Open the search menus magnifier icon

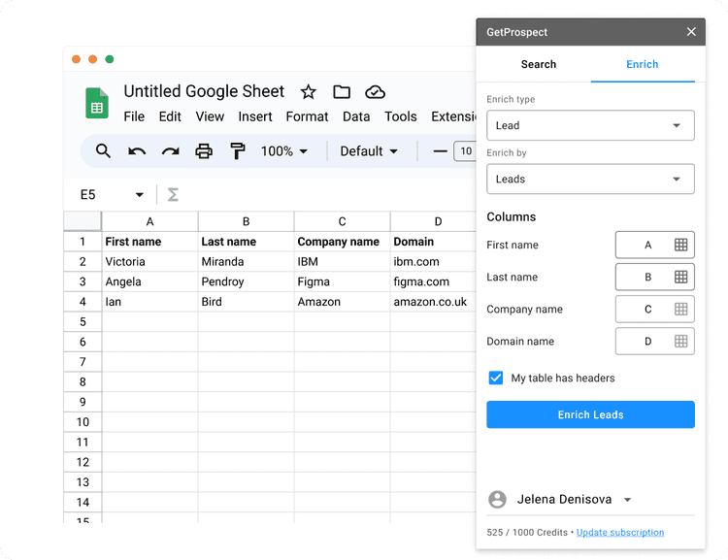click(x=103, y=150)
